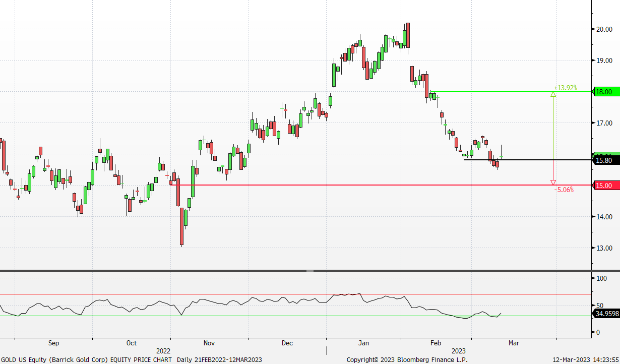The height and width of the screenshot is (364, 620).
Task: Click the 19.00 price axis label
Action: tap(604, 60)
